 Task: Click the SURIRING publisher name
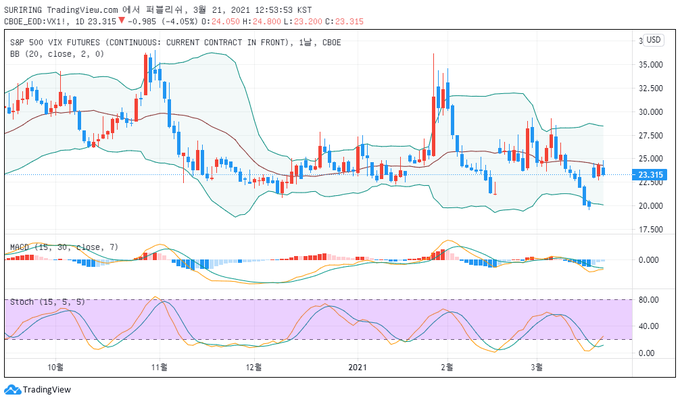point(23,10)
